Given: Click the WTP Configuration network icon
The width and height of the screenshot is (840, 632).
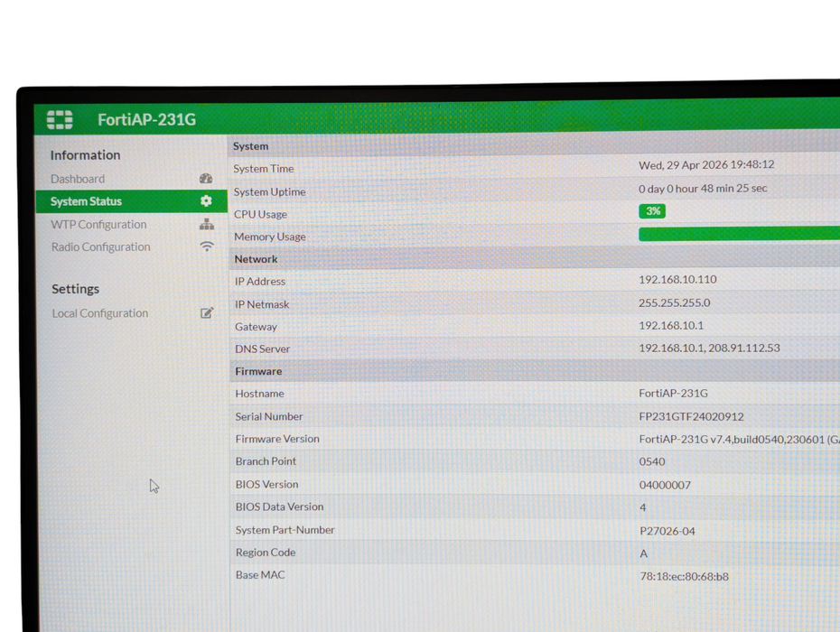Looking at the screenshot, I should coord(207,224).
